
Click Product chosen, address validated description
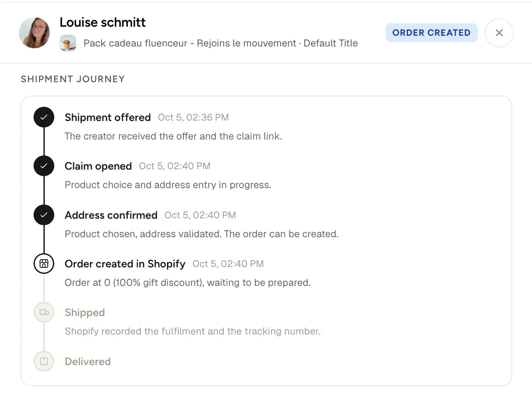point(201,234)
